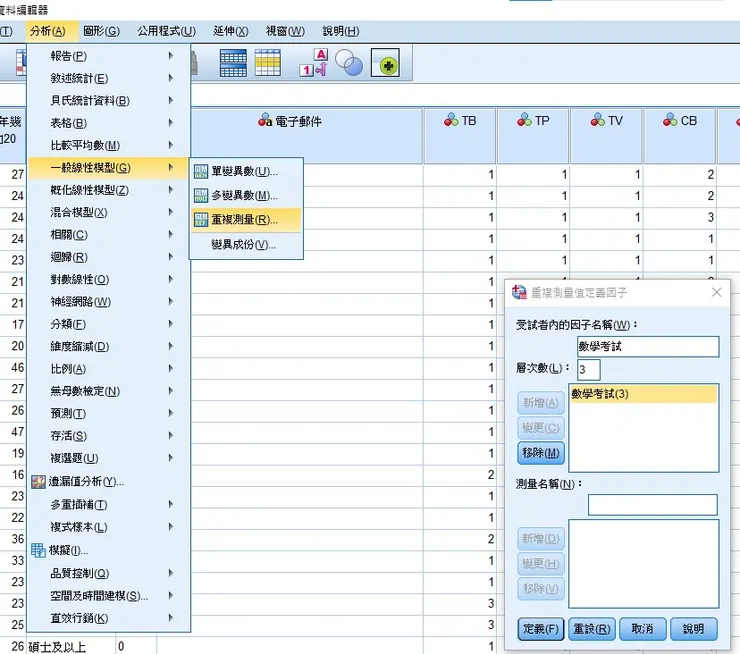Click the factor name field containing 數學考試
The height and width of the screenshot is (654, 740).
[648, 347]
